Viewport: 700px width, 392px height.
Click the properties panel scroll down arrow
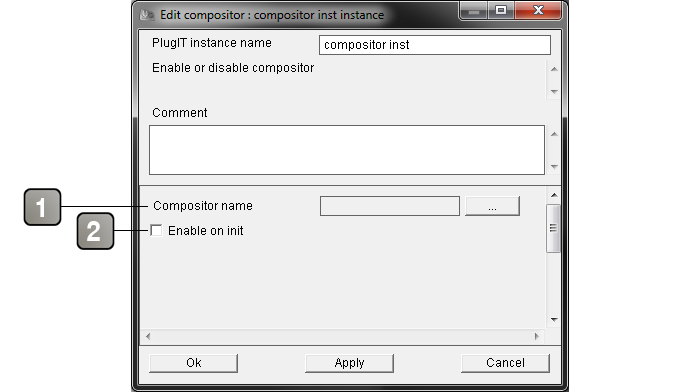click(x=554, y=319)
